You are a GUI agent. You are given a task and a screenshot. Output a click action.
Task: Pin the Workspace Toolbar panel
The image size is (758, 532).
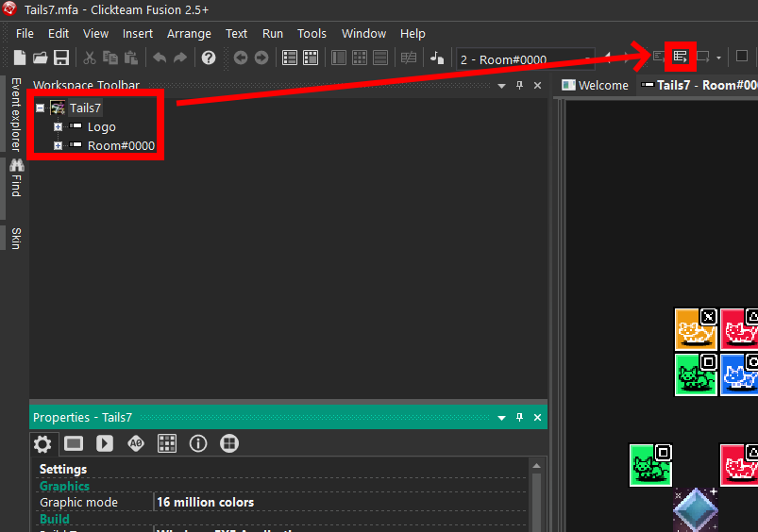(x=519, y=86)
